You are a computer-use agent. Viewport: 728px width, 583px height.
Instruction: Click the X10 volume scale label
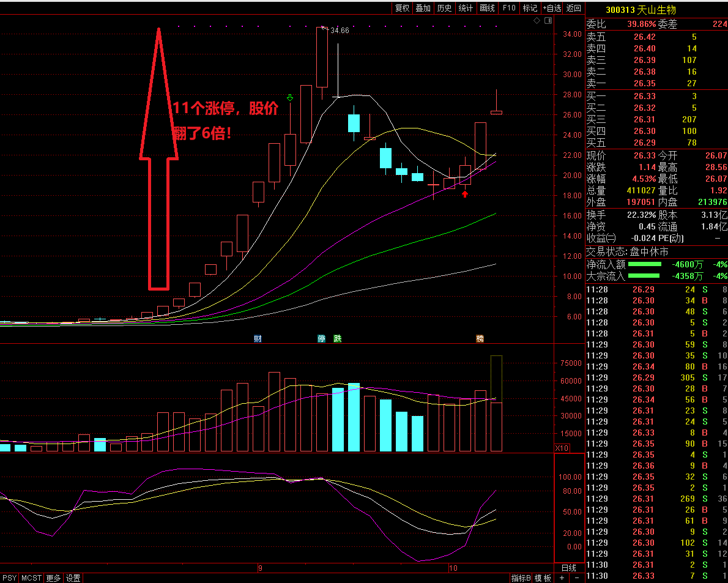point(562,448)
